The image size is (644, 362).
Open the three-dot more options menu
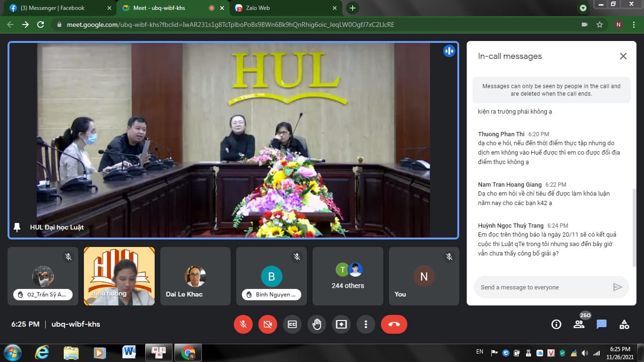366,324
